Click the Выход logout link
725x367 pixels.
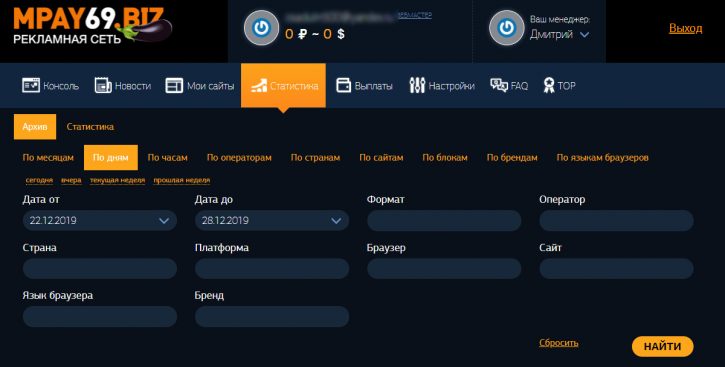(686, 28)
